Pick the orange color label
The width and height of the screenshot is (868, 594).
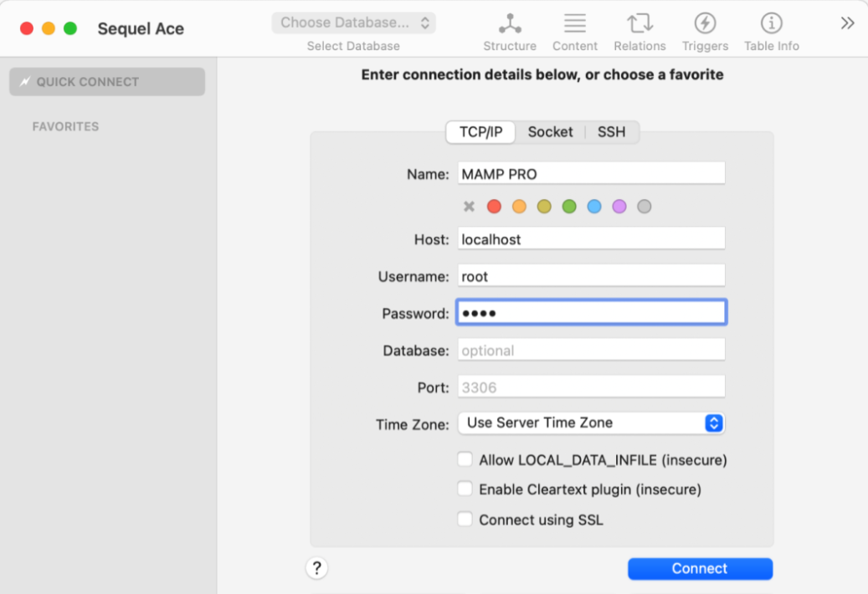point(519,207)
